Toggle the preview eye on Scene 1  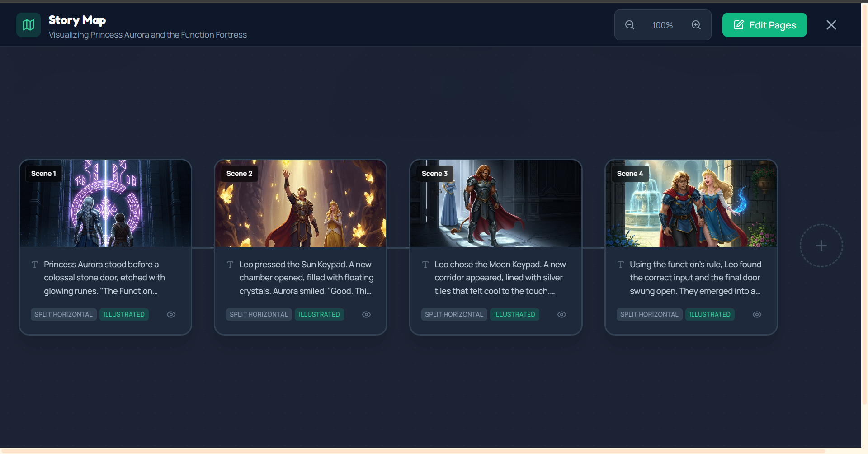click(171, 314)
